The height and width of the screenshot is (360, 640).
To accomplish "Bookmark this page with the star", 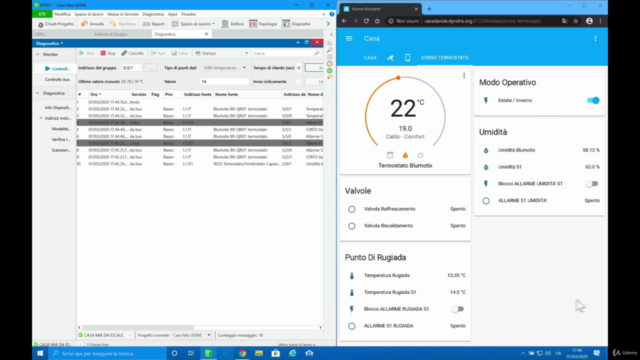I will coord(576,21).
